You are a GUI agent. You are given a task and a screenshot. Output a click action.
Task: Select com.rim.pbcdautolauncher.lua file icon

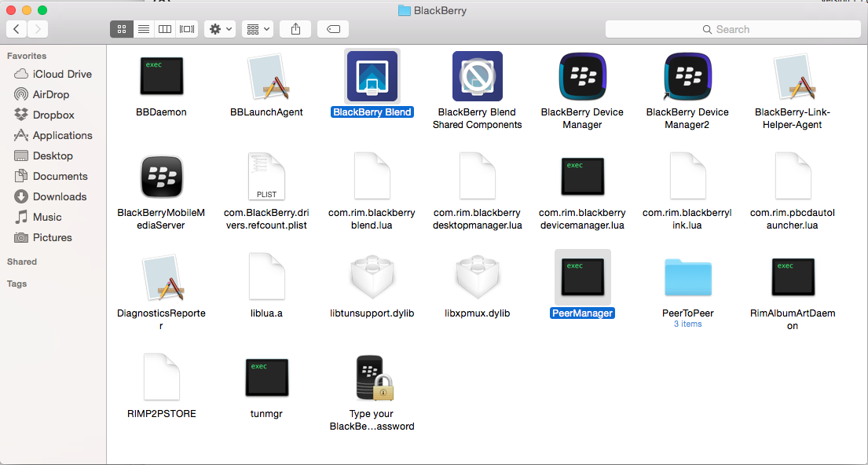pos(793,178)
